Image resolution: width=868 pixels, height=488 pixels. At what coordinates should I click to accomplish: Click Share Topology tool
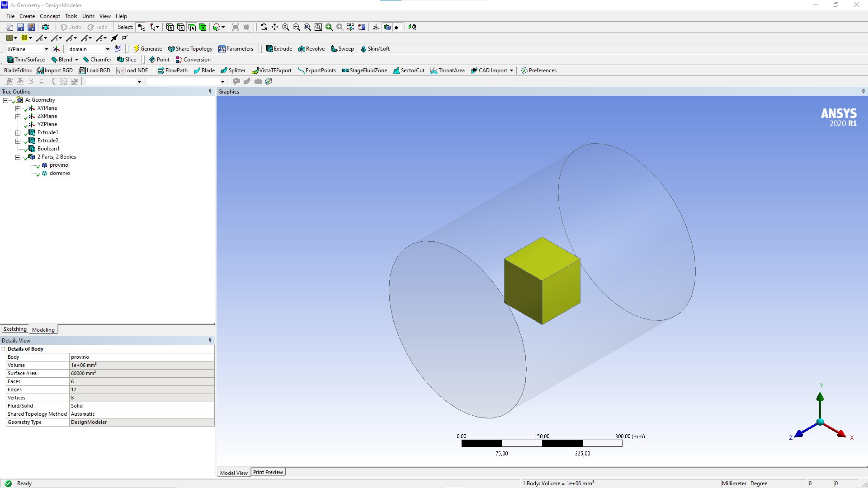click(190, 49)
